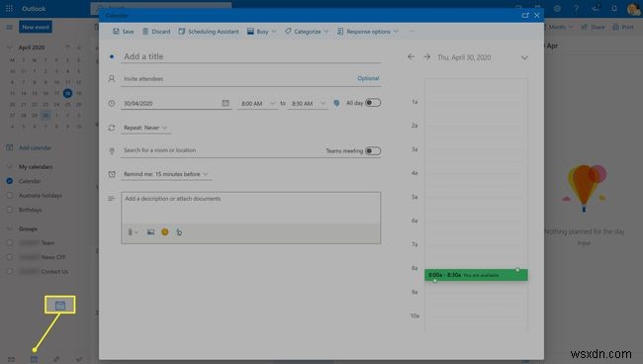Close the event dialog
643x364 pixels.
(537, 15)
